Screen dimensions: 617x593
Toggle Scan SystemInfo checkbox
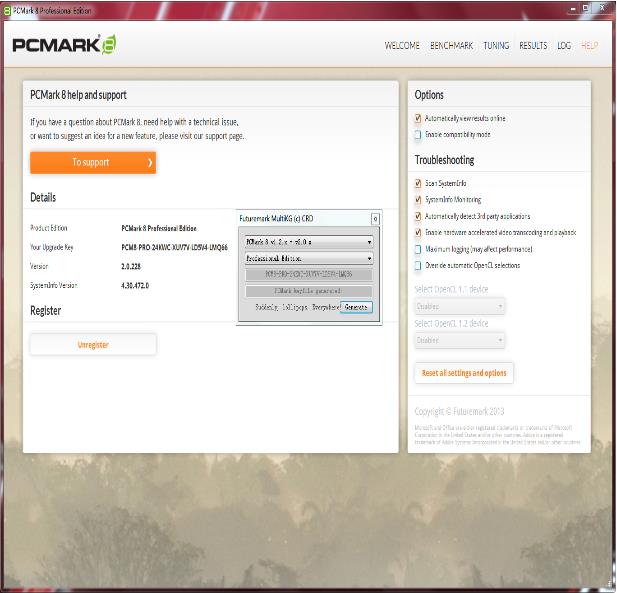pos(418,183)
